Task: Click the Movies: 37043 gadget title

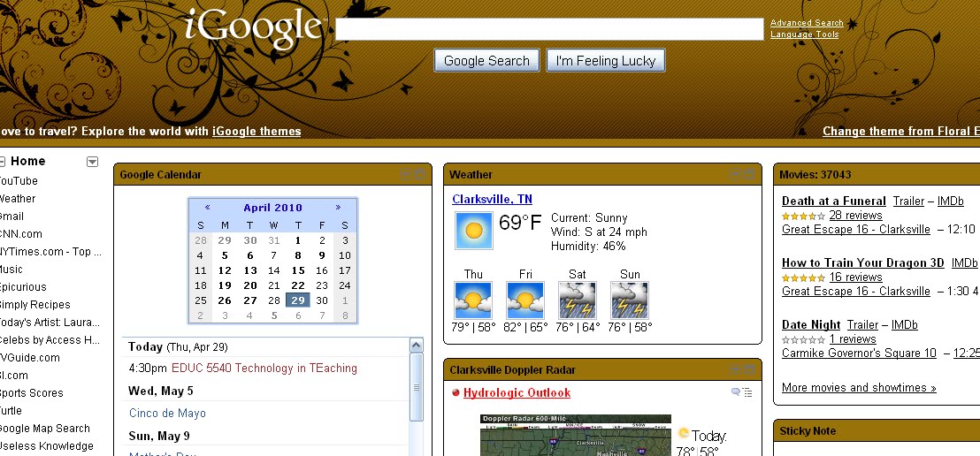Action: pos(815,175)
